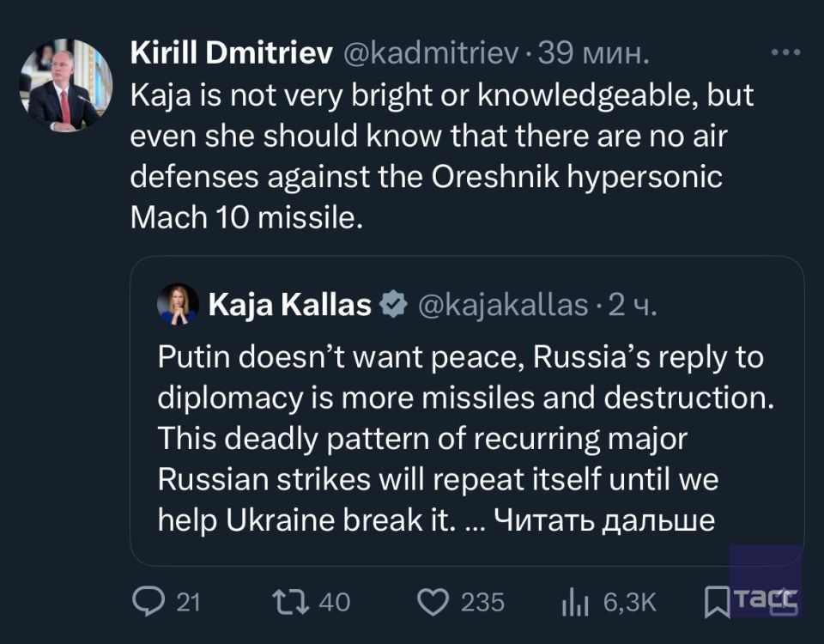Bookmark Kirill Dmitriev's post

pyautogui.click(x=719, y=602)
